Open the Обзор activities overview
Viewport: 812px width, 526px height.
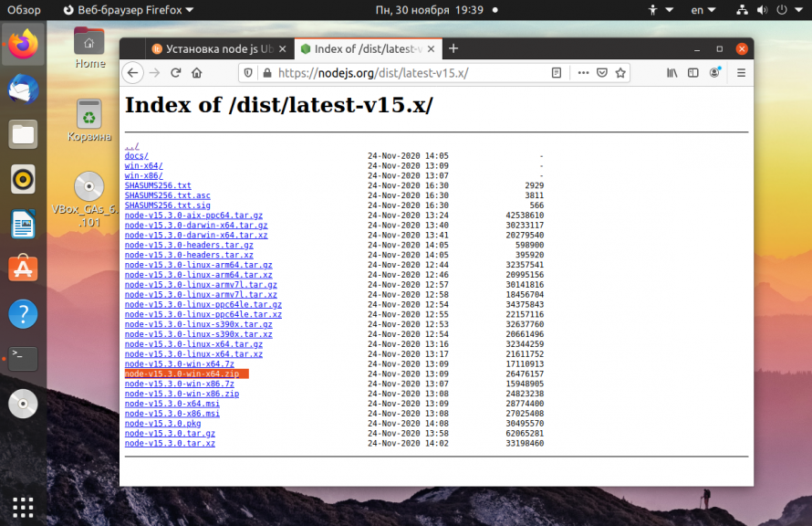(24, 10)
